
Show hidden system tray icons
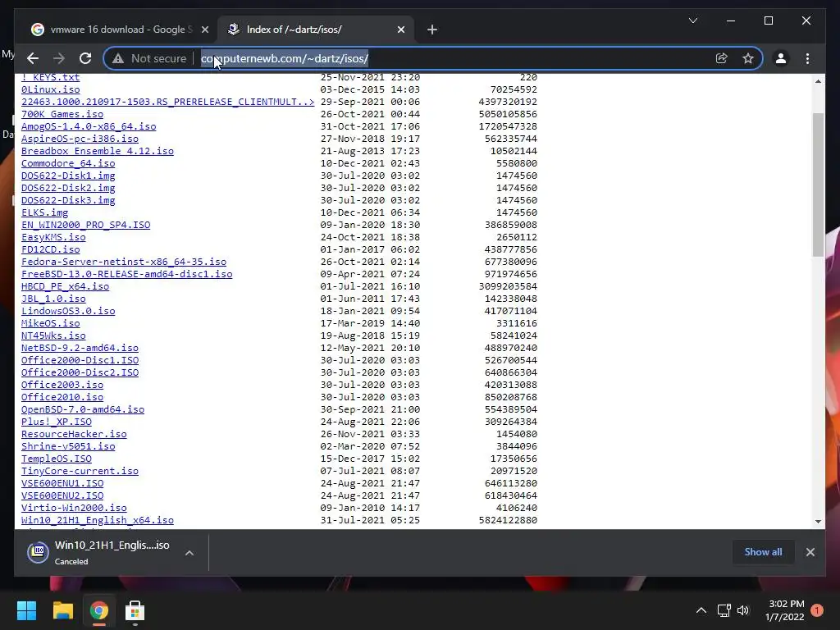(701, 610)
